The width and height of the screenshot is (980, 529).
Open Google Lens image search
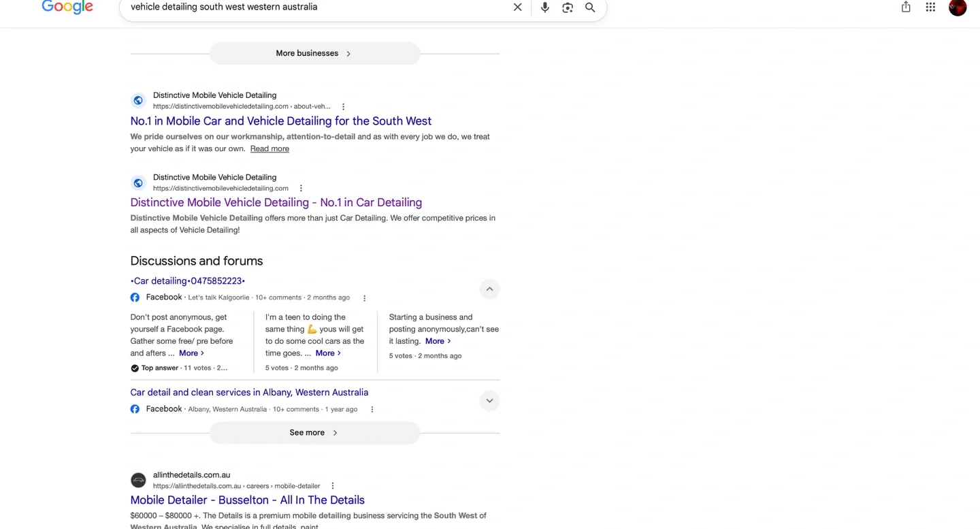(x=568, y=7)
